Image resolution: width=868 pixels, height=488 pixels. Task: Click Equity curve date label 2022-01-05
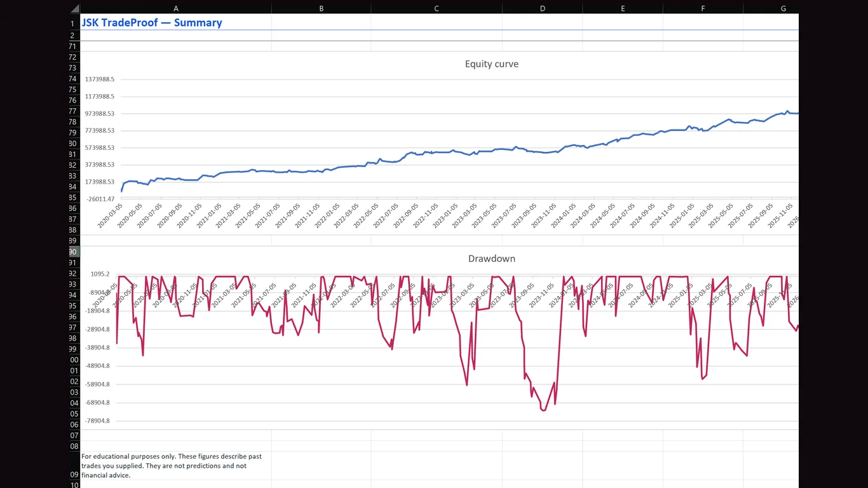pyautogui.click(x=327, y=216)
